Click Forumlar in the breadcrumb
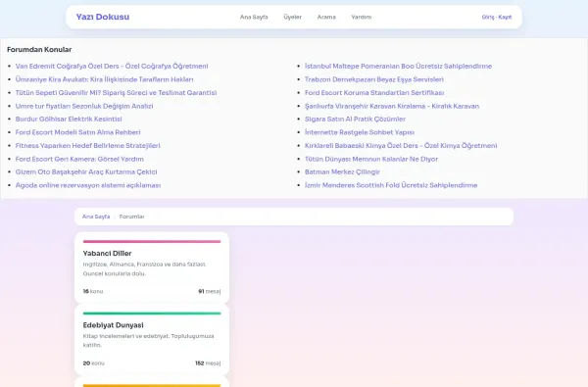The height and width of the screenshot is (387, 588). click(131, 217)
